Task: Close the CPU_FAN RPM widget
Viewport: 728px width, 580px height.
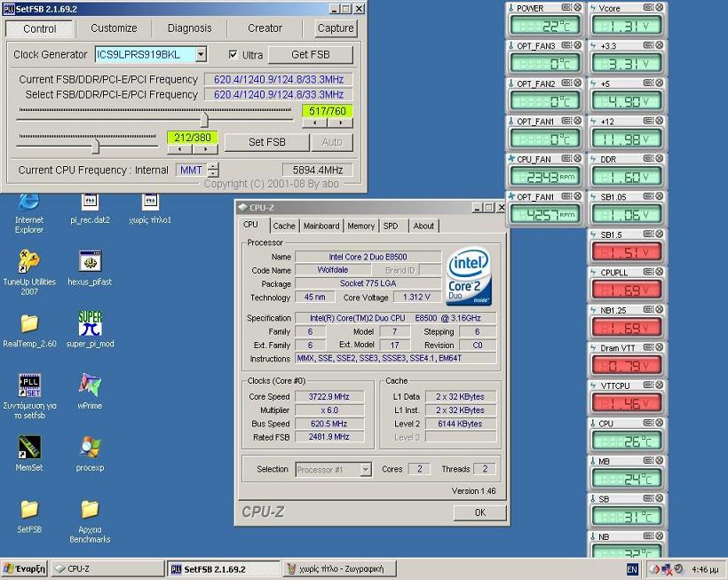Action: click(x=578, y=158)
